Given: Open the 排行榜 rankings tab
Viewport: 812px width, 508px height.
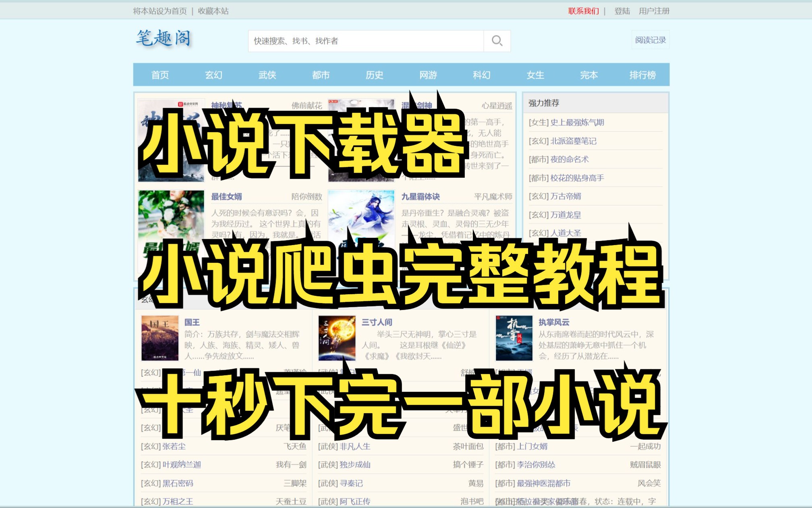Looking at the screenshot, I should 642,75.
